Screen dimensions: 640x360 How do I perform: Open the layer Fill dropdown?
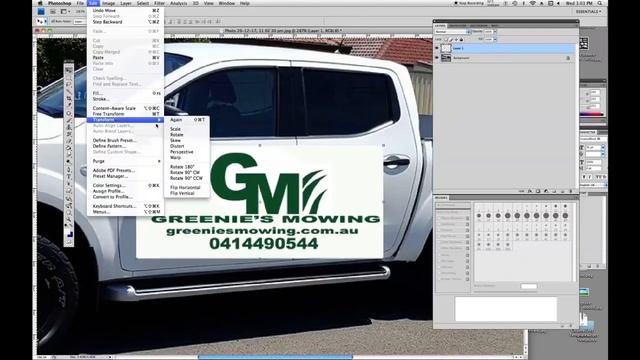(x=495, y=40)
